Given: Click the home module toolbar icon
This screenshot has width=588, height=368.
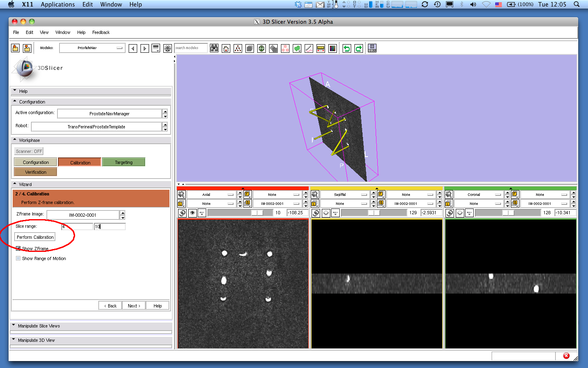Looking at the screenshot, I should coord(226,48).
